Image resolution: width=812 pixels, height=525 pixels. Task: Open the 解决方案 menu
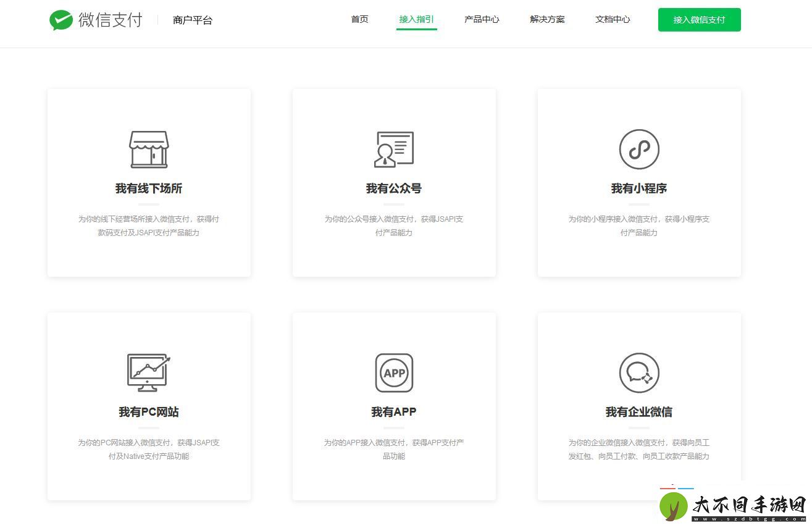coord(547,20)
